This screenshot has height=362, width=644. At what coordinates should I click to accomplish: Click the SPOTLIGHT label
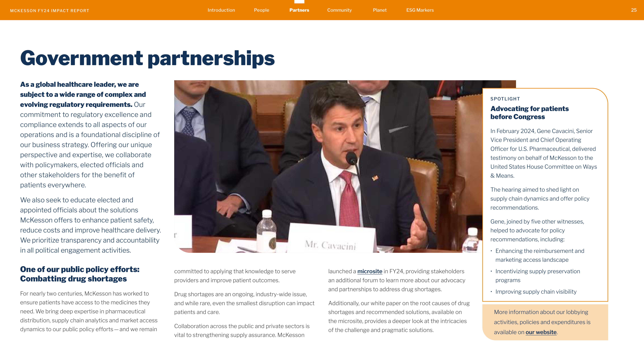point(505,99)
